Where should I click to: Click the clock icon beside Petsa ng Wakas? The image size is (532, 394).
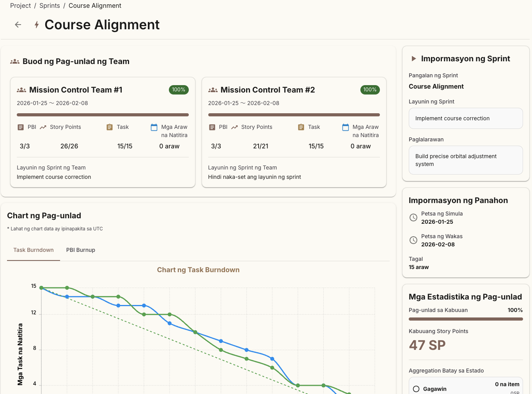pos(413,241)
